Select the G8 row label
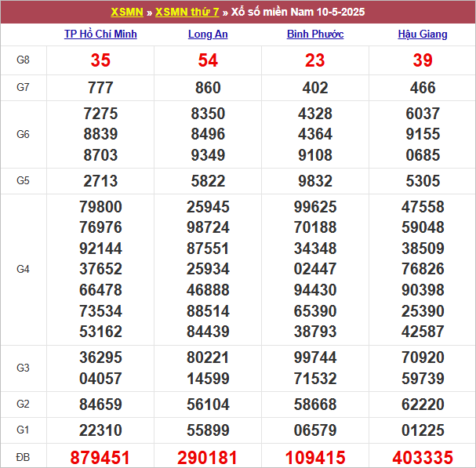 point(23,60)
